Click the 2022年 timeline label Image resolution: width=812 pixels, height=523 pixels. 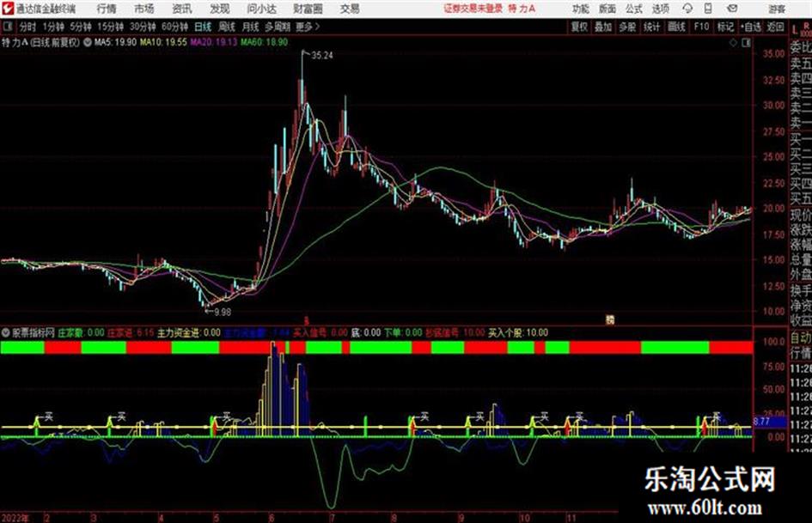tap(14, 517)
